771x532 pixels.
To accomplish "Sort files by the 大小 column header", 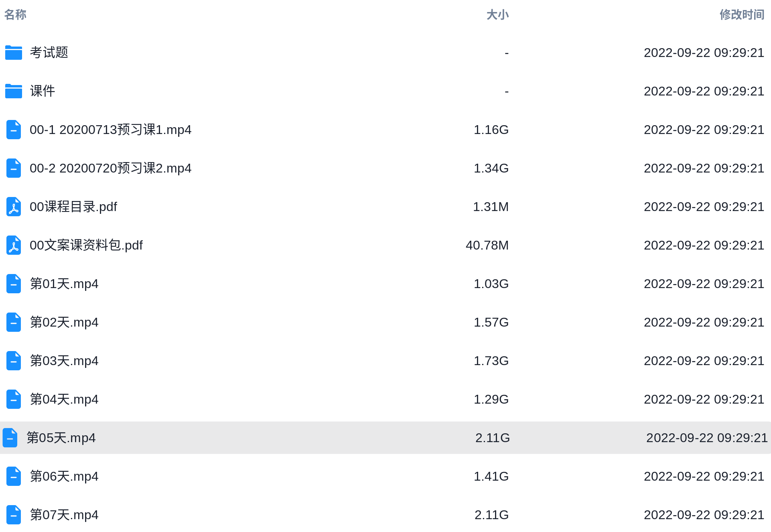I will 497,15.
